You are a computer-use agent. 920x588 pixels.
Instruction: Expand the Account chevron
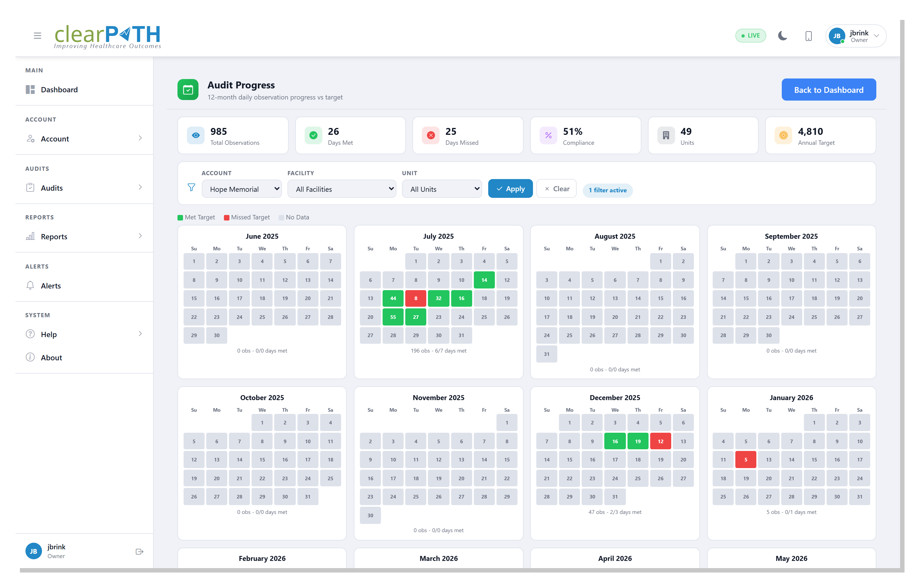click(x=140, y=138)
